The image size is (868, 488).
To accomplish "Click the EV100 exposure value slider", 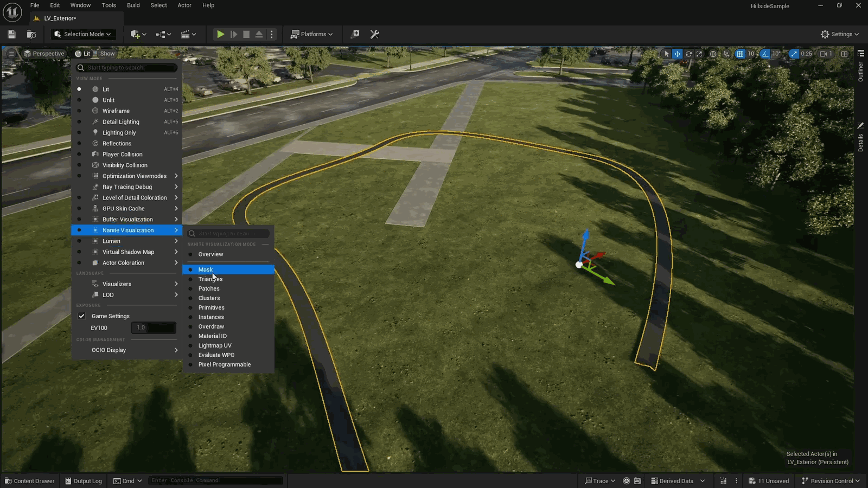I will pos(154,328).
